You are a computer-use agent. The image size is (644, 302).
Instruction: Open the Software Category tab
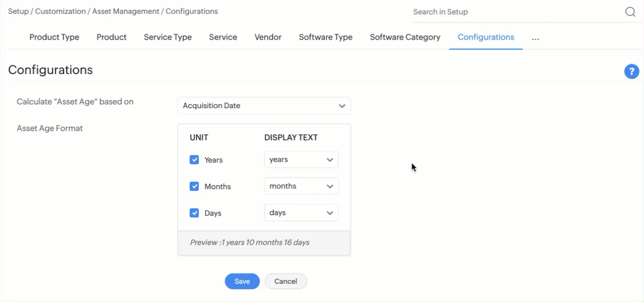tap(405, 37)
